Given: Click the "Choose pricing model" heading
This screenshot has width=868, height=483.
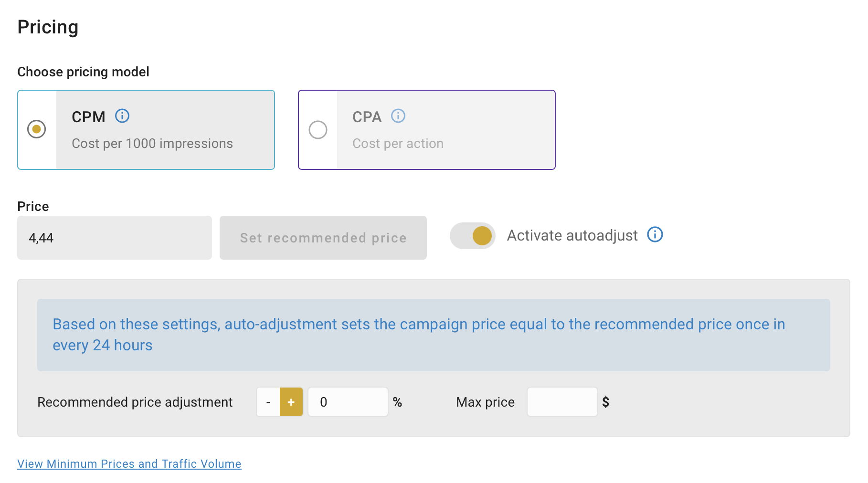Looking at the screenshot, I should 83,72.
